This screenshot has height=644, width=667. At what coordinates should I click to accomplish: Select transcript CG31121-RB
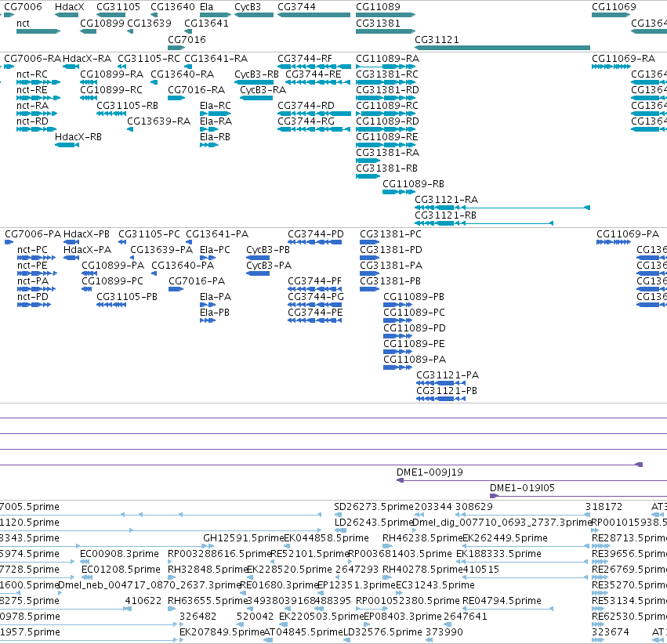click(484, 223)
